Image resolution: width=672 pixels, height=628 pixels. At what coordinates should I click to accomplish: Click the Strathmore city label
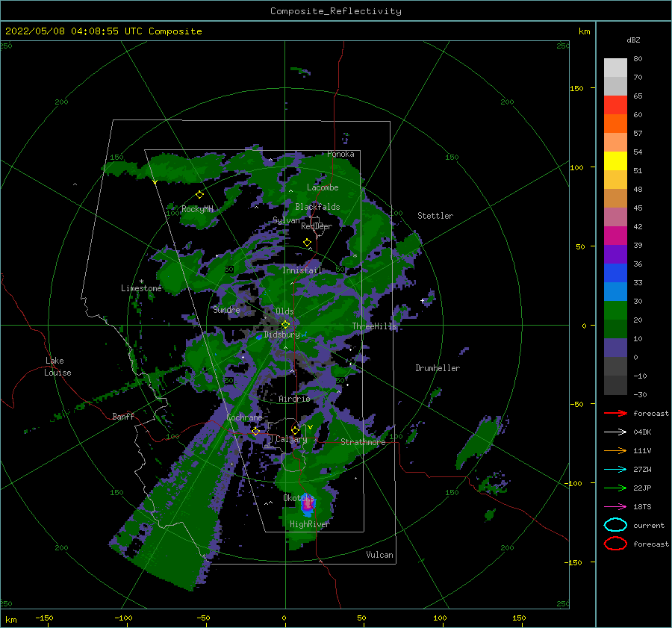pyautogui.click(x=363, y=442)
